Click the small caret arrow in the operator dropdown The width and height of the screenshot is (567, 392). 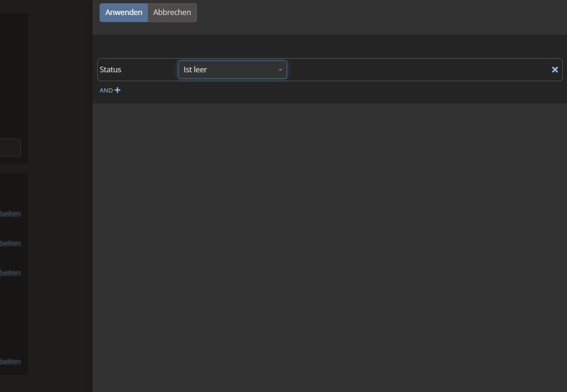point(280,70)
